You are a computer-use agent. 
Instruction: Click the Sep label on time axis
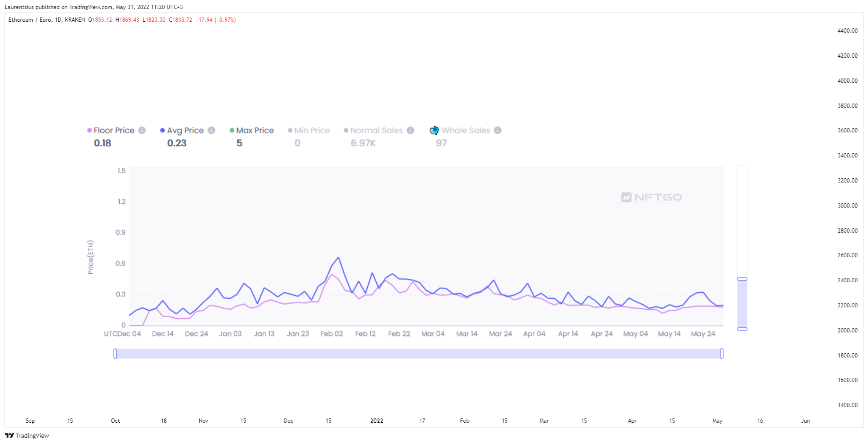pyautogui.click(x=30, y=421)
